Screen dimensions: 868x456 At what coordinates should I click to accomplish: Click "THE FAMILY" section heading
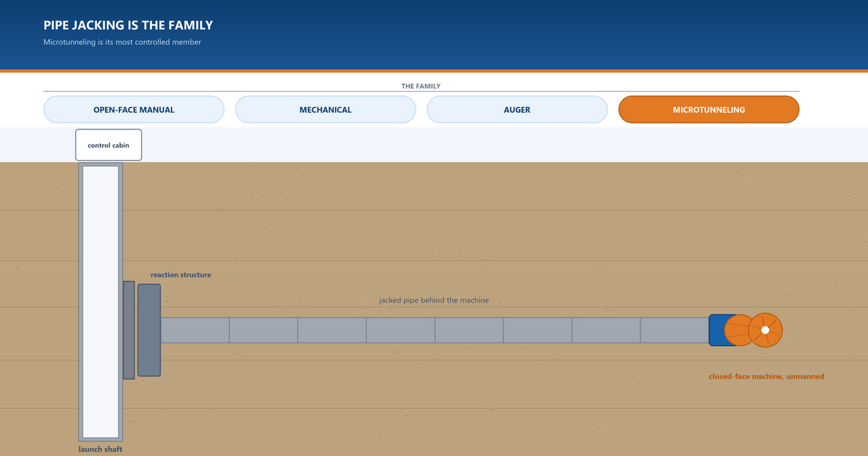421,86
